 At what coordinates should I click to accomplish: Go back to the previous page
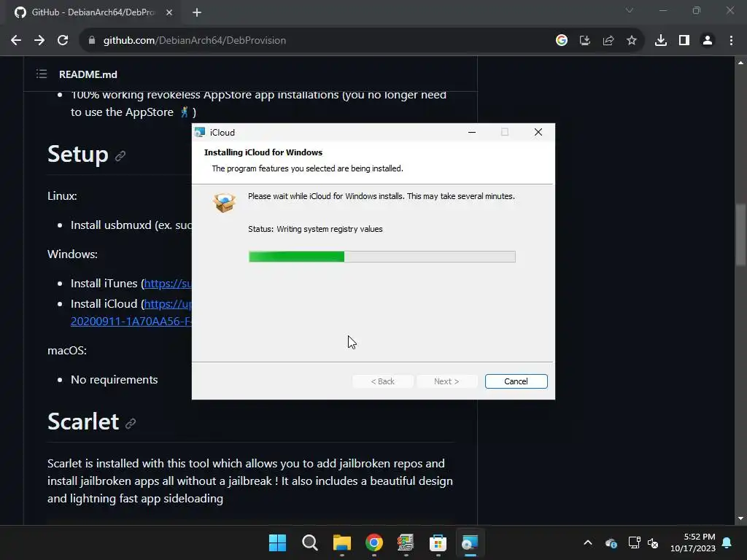pyautogui.click(x=16, y=41)
